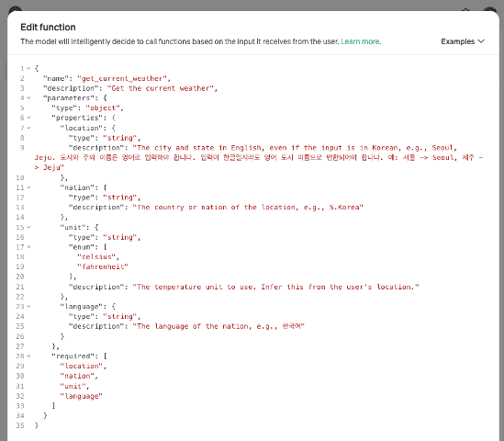The height and width of the screenshot is (441, 504).
Task: Click the "unit" entry in the required list
Action: (x=73, y=386)
